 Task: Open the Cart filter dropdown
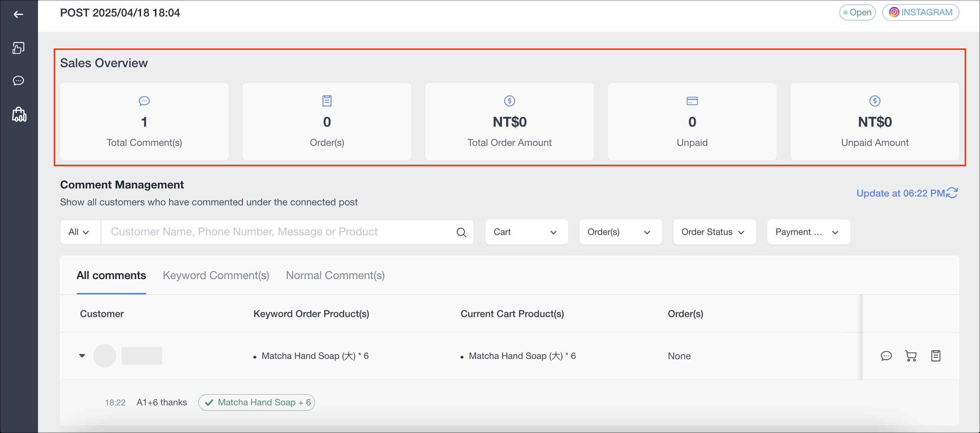point(526,232)
